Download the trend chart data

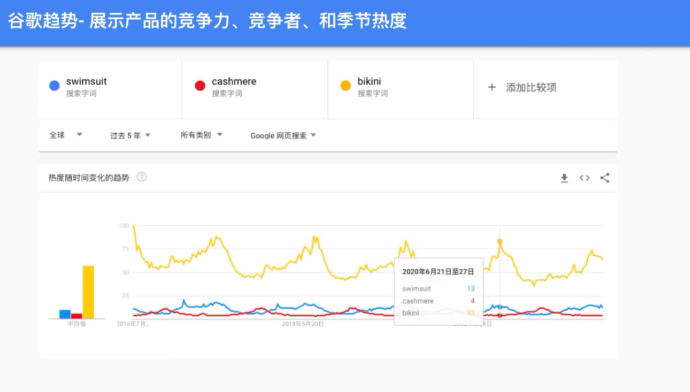[x=564, y=178]
